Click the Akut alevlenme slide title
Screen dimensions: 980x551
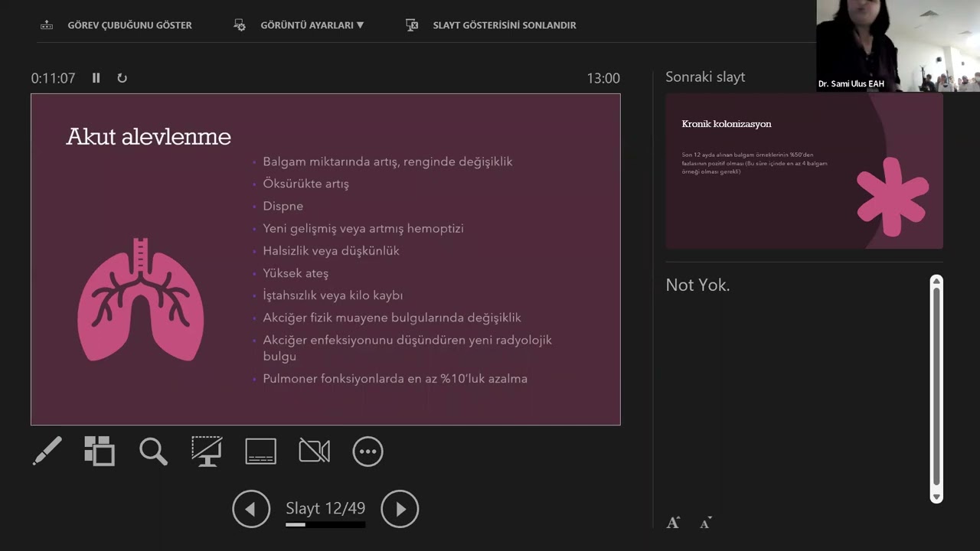coord(149,136)
